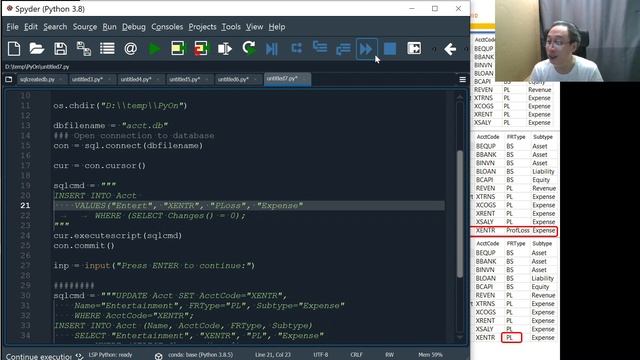The image size is (640, 360).
Task: Open the Source menu
Action: pos(85,27)
